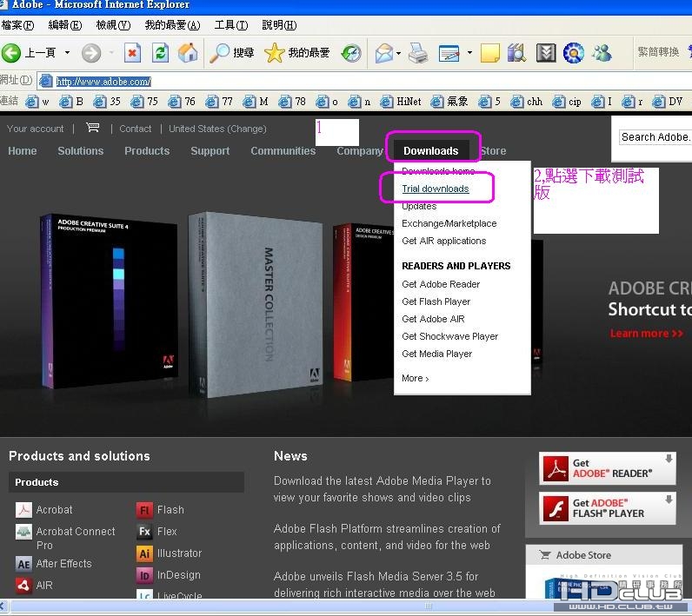Click the InDesign Id product icon
The height and width of the screenshot is (616, 692).
click(x=145, y=575)
